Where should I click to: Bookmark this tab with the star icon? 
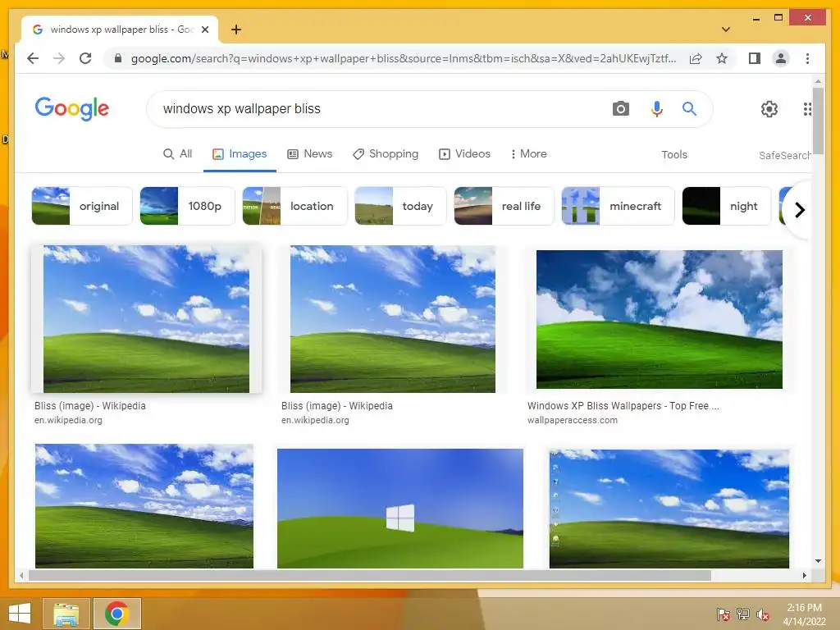click(x=722, y=58)
